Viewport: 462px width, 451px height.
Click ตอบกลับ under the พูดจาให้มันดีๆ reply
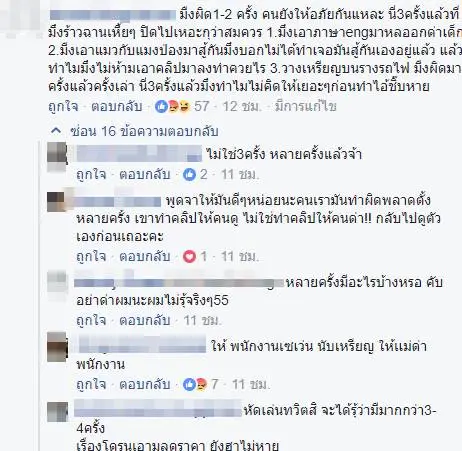145,257
